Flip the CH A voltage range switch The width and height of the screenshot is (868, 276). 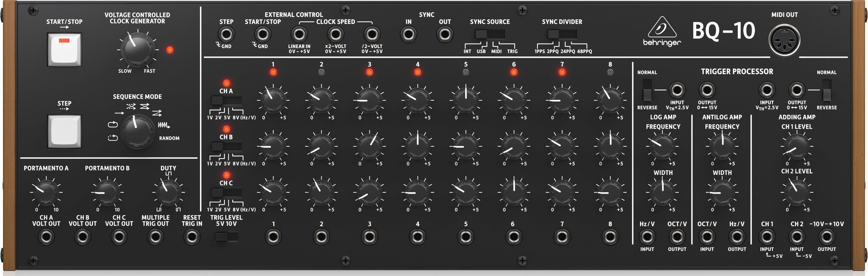point(226,101)
